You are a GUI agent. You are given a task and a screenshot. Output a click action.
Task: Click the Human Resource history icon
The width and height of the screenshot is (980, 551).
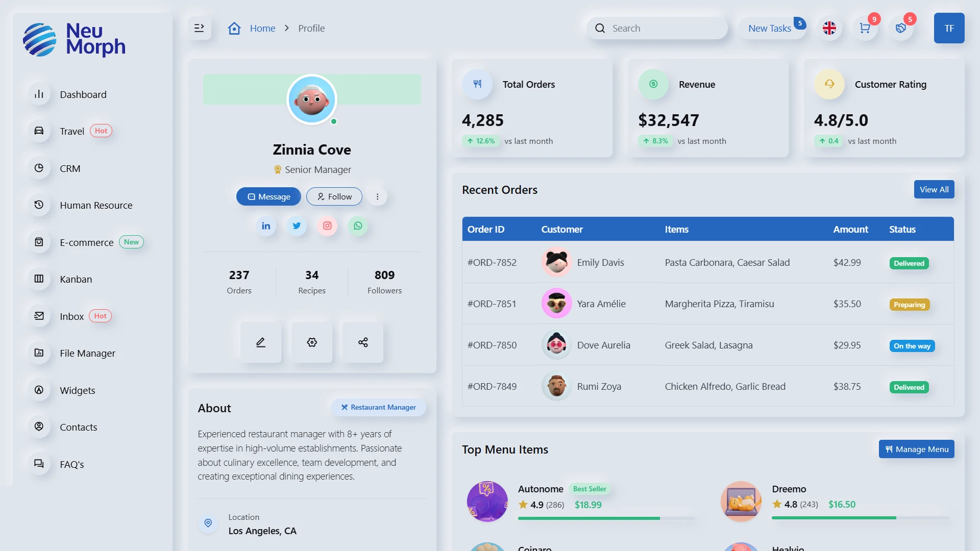click(39, 205)
